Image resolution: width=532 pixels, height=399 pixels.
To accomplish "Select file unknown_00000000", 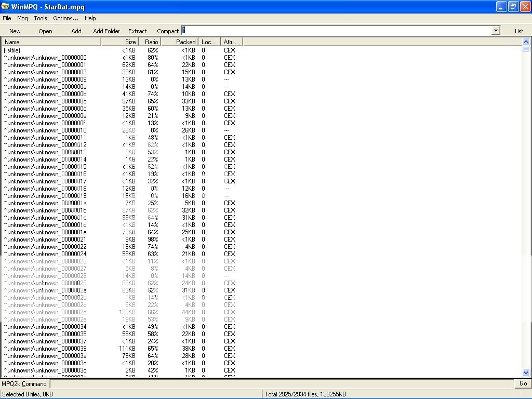I will [x=45, y=58].
